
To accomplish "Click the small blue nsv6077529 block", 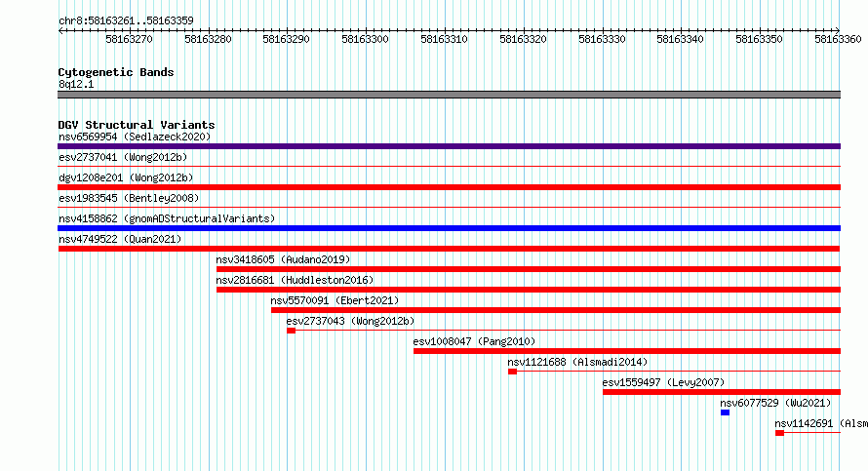I will pyautogui.click(x=726, y=412).
